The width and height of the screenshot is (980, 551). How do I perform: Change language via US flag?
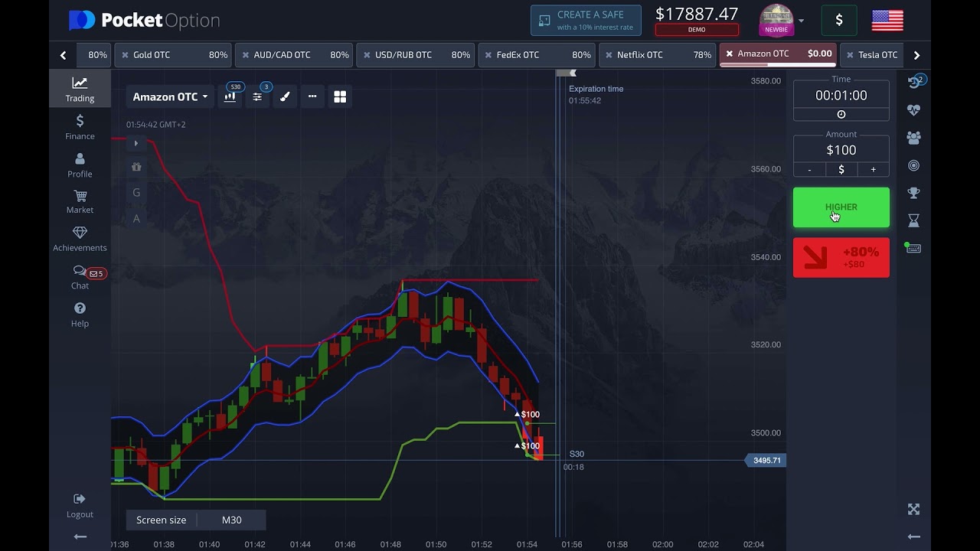click(887, 21)
